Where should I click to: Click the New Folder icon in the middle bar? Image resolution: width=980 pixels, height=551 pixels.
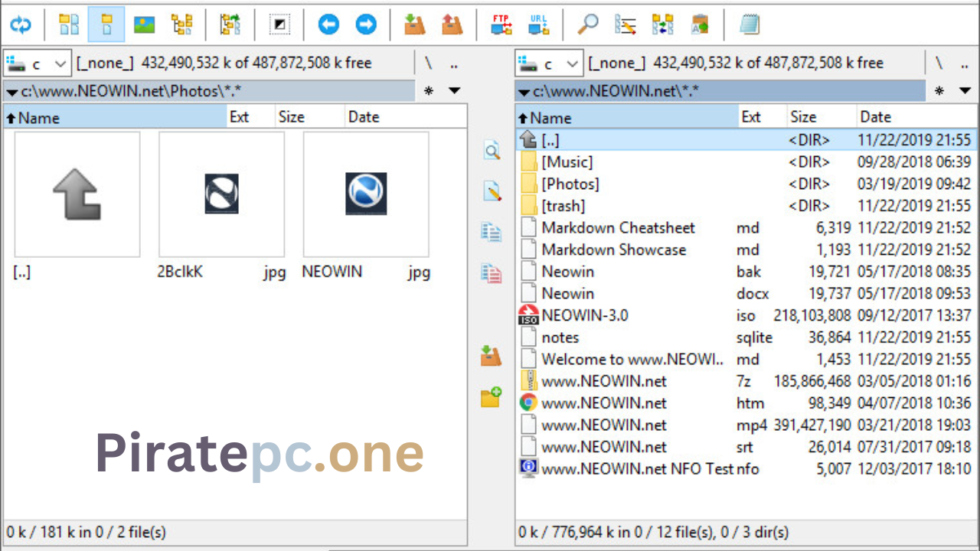(x=491, y=396)
